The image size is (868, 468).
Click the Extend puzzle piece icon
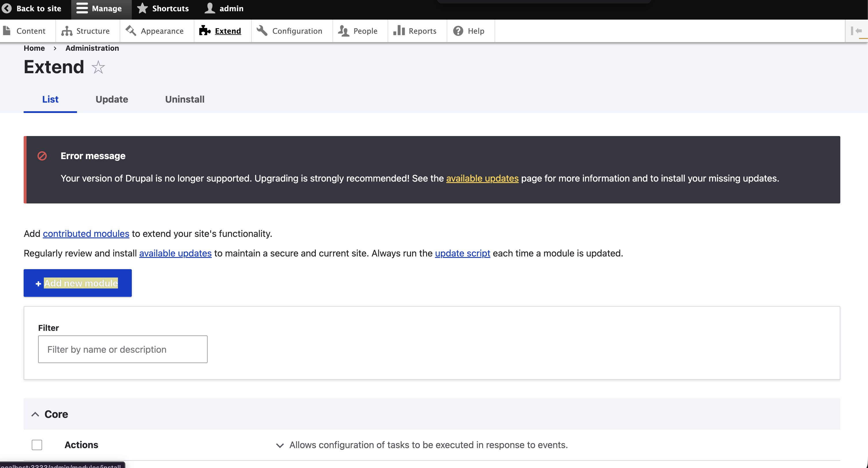point(204,31)
